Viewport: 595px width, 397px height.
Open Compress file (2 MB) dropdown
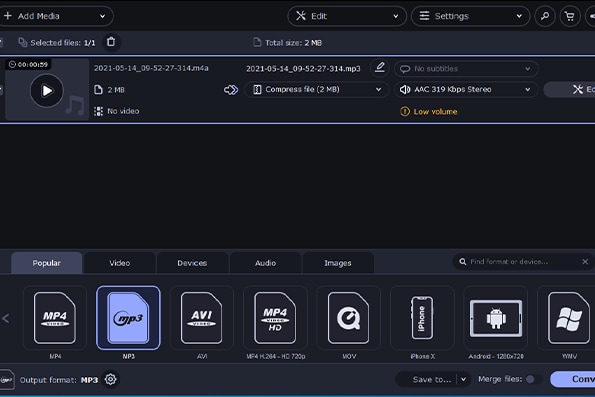tap(317, 90)
